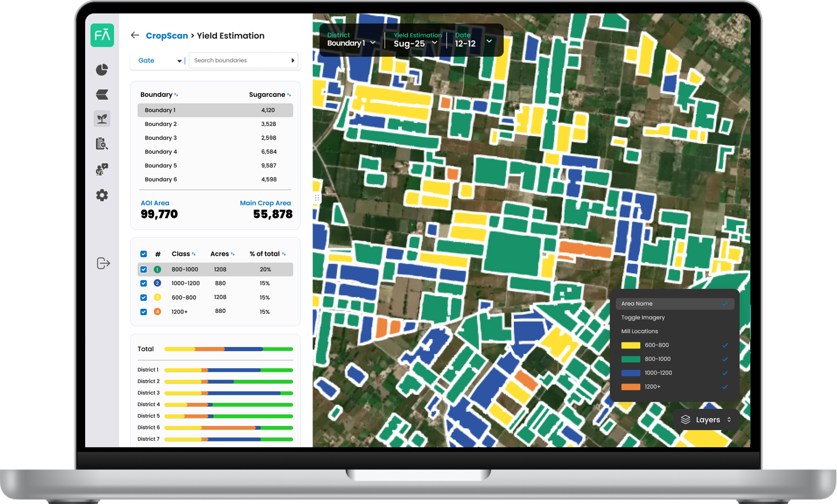Expand the Gate dropdown
The height and width of the screenshot is (504, 837).
click(159, 61)
